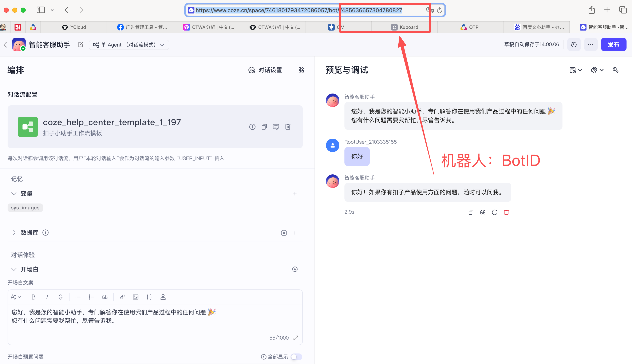Open the 单 Agent mode dropdown
This screenshot has width=632, height=364.
(129, 45)
